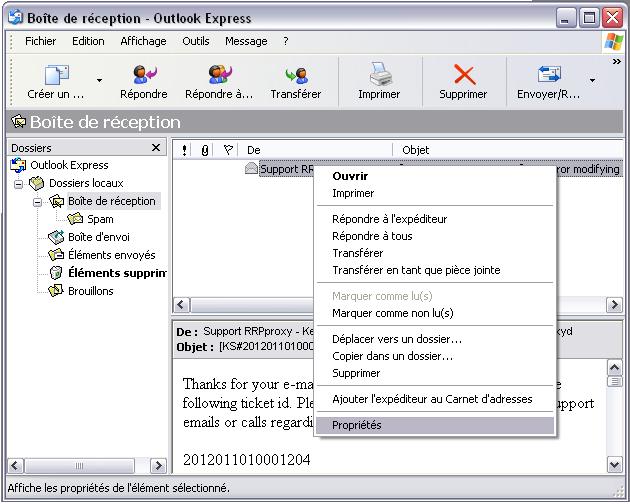The height and width of the screenshot is (504, 630).
Task: Click the Éléments envoyés folder icon
Action: point(56,255)
